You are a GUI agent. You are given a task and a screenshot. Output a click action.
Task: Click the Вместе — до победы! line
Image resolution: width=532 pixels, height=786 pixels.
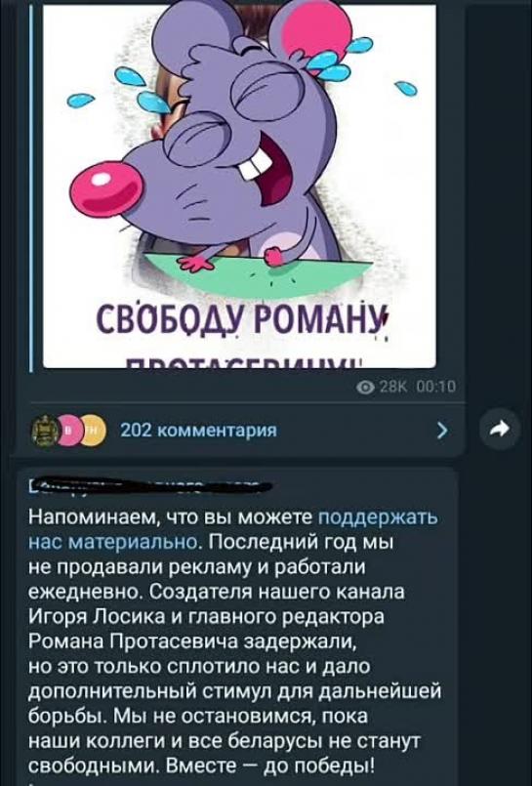click(x=201, y=765)
